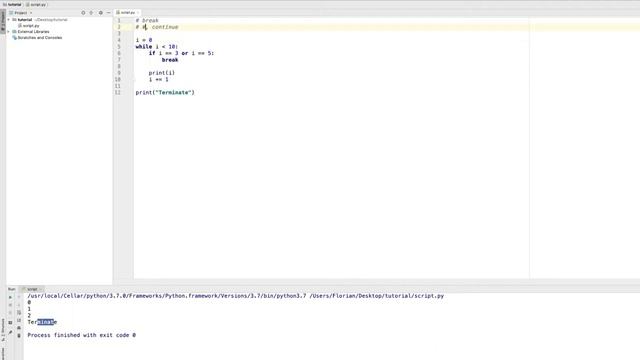
Task: Click tutorial breadcrumb in navigation bar
Action: [x=12, y=4]
